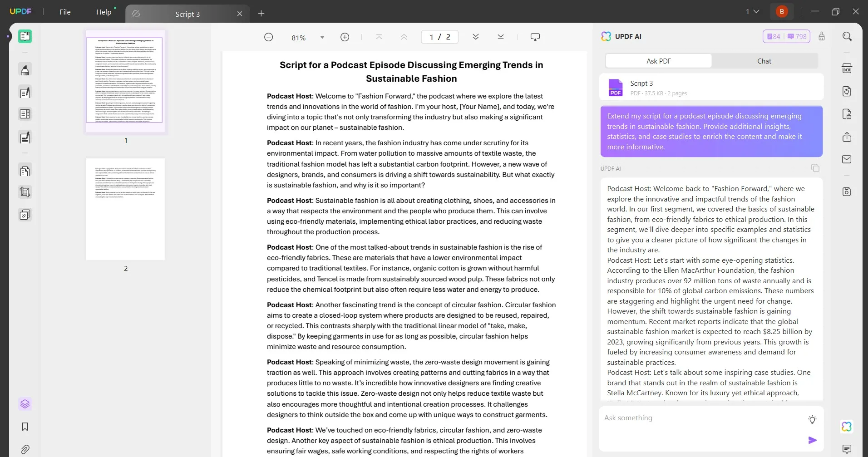Open the Crop Pages tool

[25, 192]
